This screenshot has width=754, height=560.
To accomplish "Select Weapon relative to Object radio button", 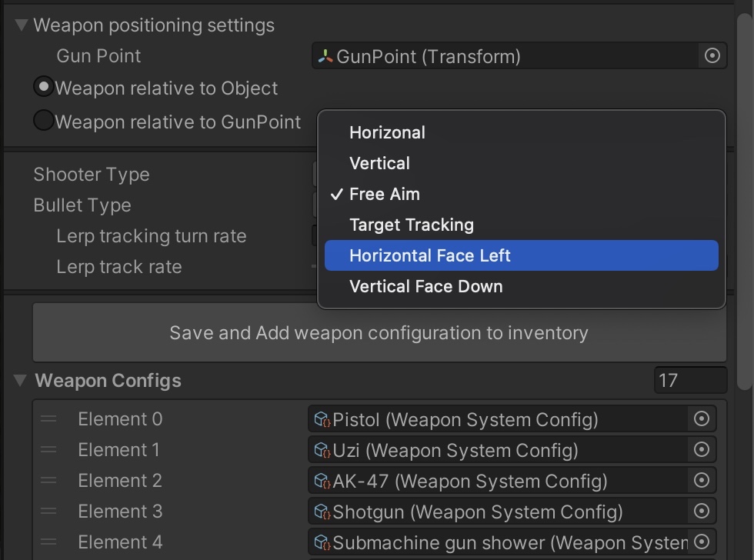I will (x=44, y=88).
